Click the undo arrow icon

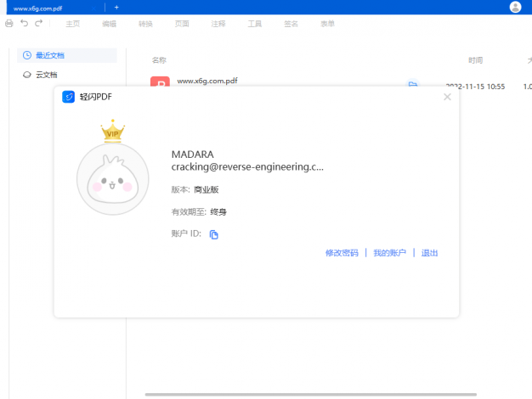pos(24,23)
